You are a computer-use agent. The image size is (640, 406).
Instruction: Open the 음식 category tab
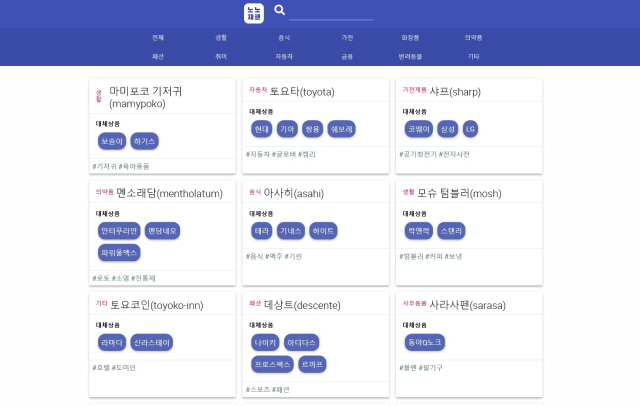284,37
